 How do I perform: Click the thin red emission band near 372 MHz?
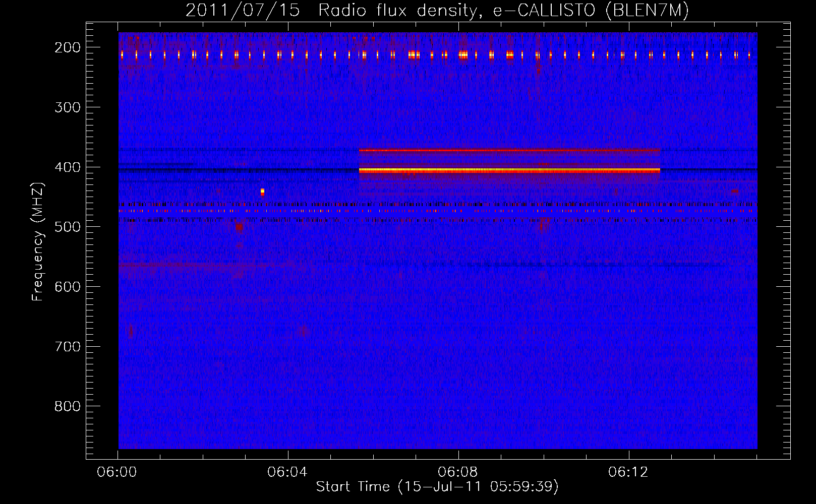point(509,150)
